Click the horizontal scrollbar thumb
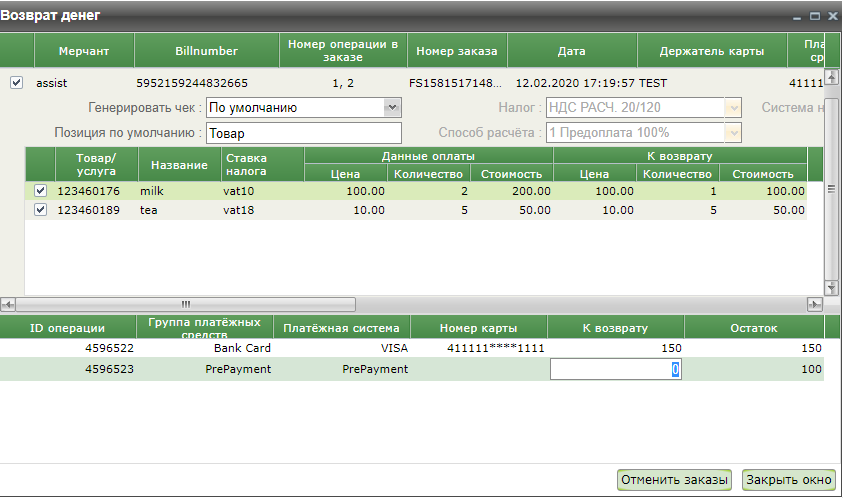Viewport: 843px width, 498px height. 185,304
